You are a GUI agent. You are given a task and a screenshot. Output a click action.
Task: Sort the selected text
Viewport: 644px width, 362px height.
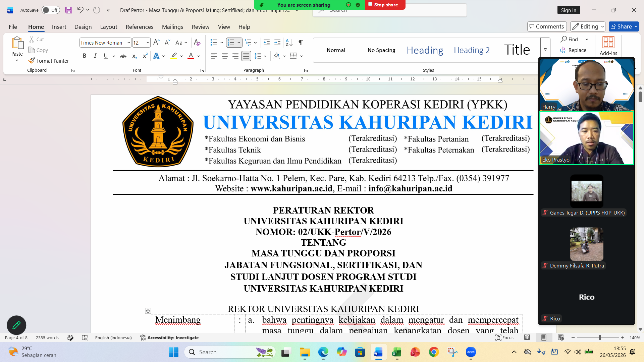(x=289, y=43)
